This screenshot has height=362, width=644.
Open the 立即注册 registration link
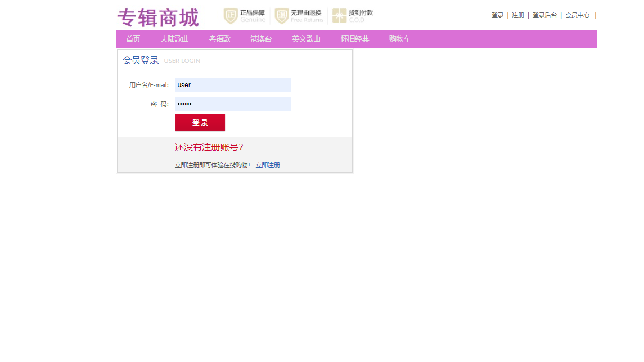click(267, 165)
